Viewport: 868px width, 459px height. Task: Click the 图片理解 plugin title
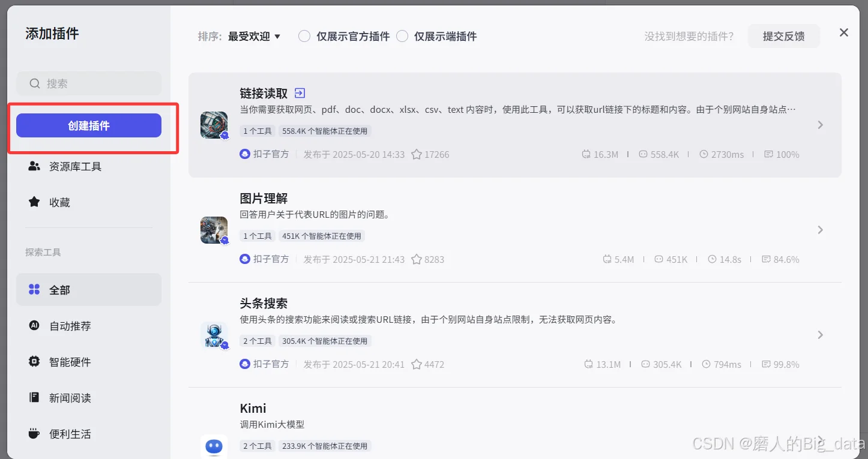pos(264,198)
